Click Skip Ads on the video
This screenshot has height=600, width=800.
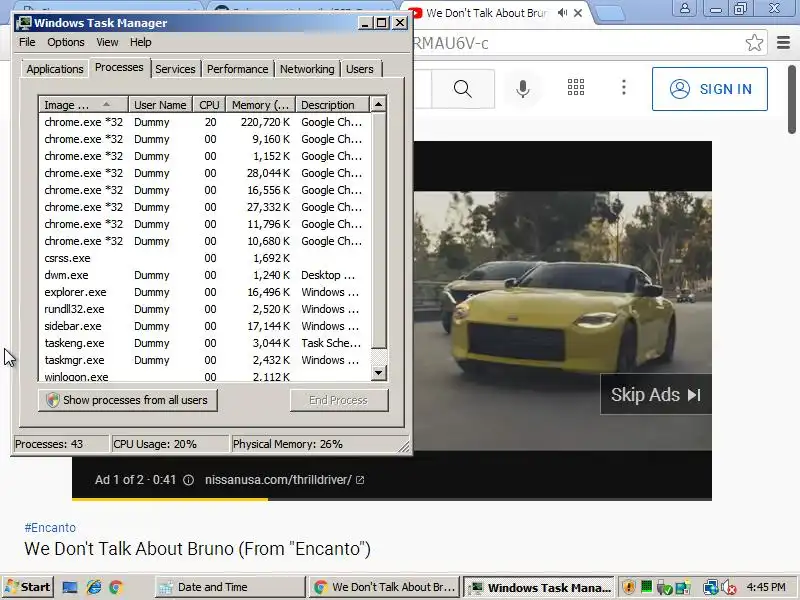click(656, 394)
